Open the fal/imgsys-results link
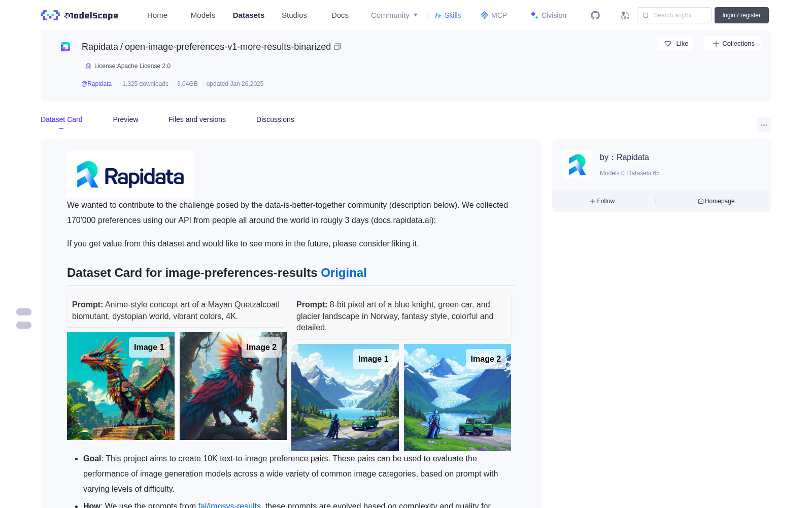This screenshot has height=508, width=812. tap(229, 505)
